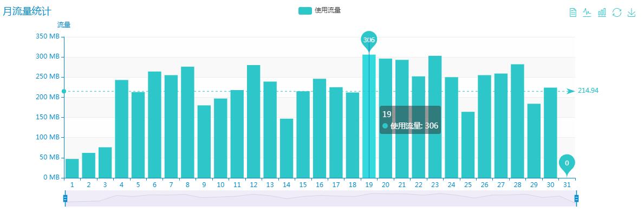This screenshot has width=644, height=218.
Task: Click the min value pin showing 0
Action: pyautogui.click(x=567, y=163)
